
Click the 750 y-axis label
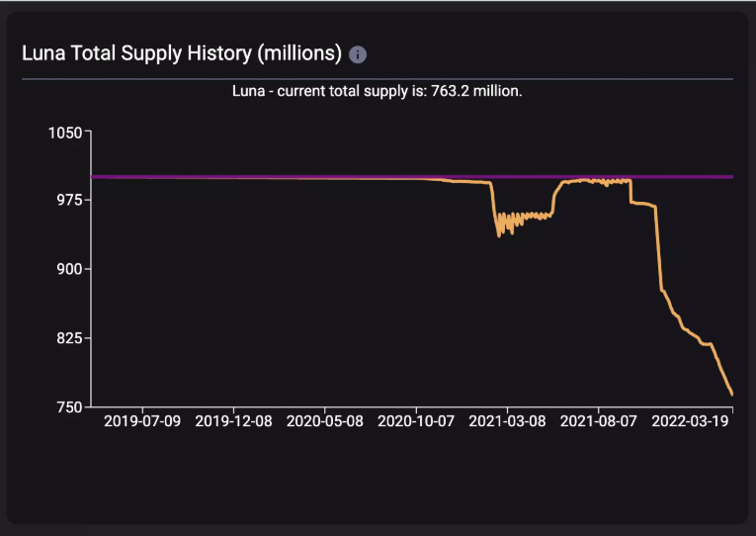pos(69,407)
